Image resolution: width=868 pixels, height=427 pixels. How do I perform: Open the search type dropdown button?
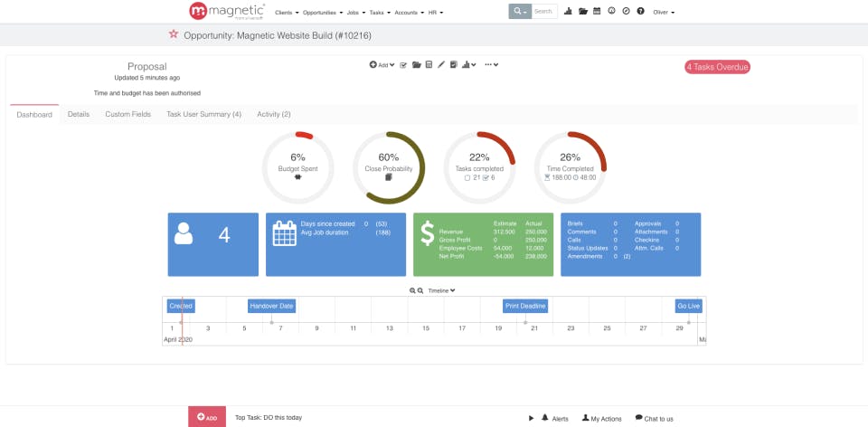pos(520,11)
